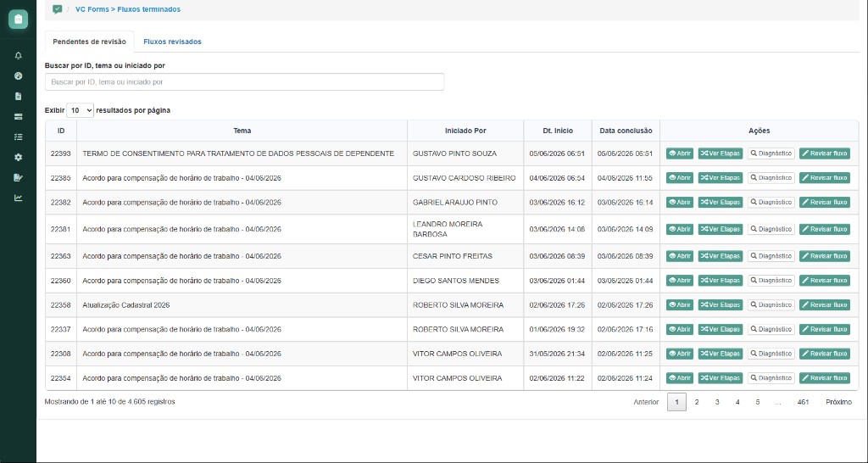
Task: Open the form signing icon in sidebar
Action: [x=19, y=177]
